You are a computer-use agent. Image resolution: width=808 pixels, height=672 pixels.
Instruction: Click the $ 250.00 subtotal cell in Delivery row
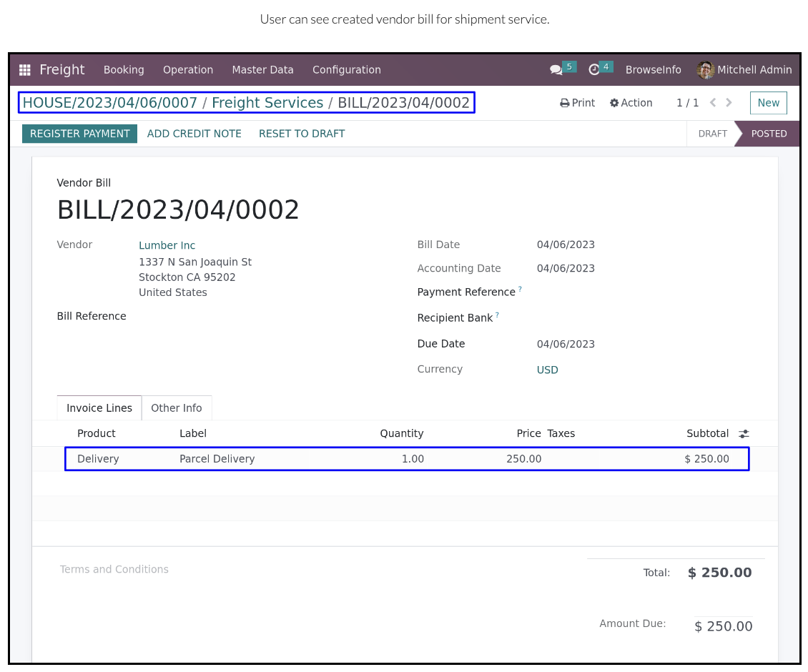click(706, 459)
